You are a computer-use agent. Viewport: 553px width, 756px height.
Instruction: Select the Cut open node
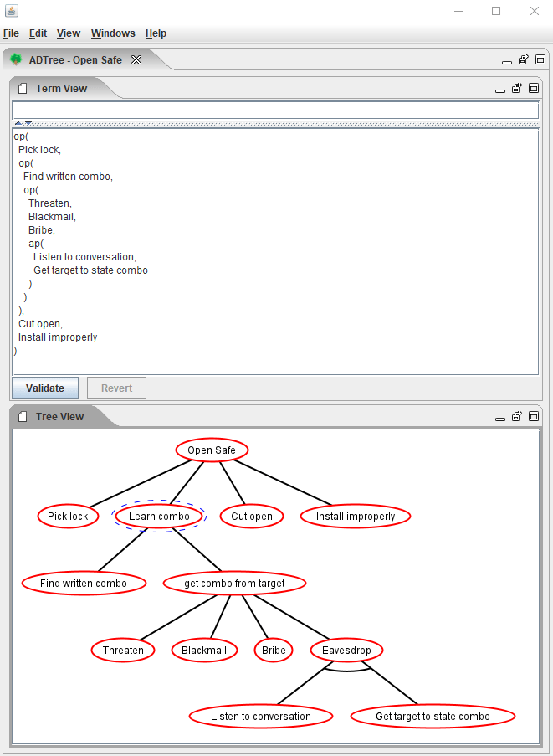tap(252, 517)
